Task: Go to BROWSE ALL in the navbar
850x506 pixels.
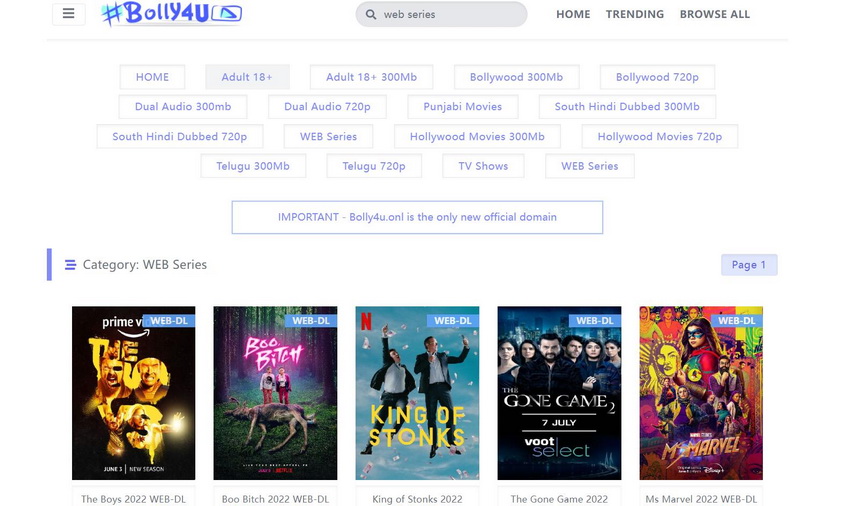Action: coord(714,15)
